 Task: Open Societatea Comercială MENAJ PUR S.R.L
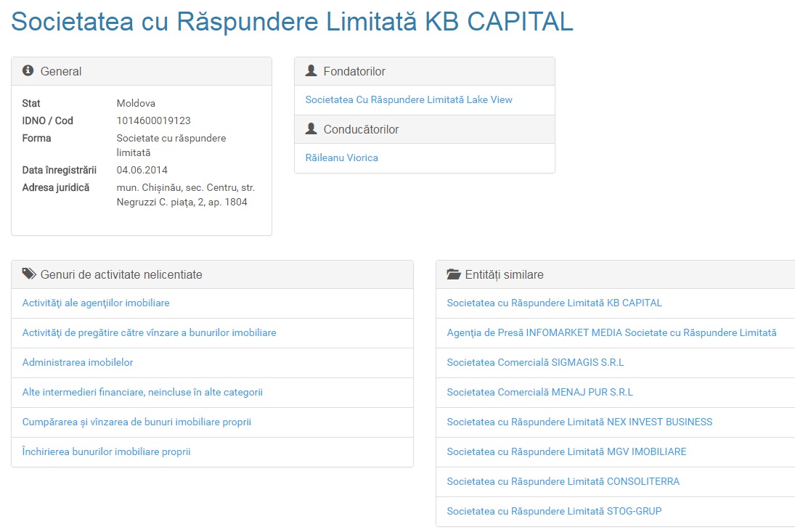click(x=540, y=392)
